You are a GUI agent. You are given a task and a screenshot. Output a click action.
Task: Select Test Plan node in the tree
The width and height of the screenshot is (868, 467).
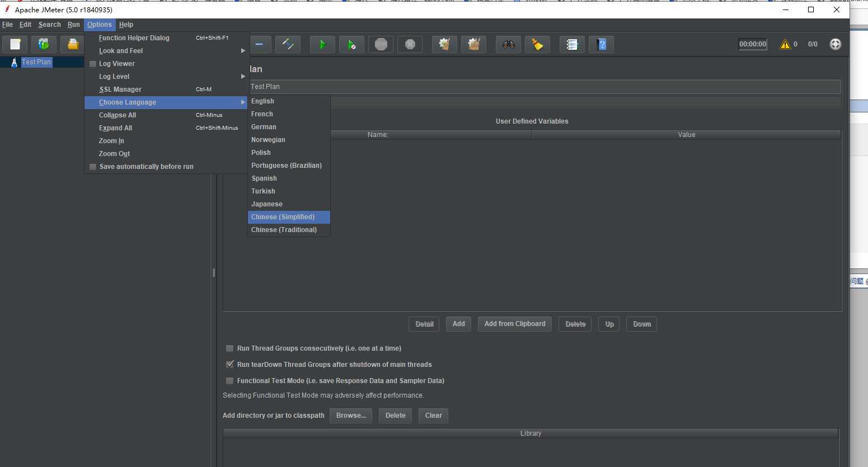[36, 62]
